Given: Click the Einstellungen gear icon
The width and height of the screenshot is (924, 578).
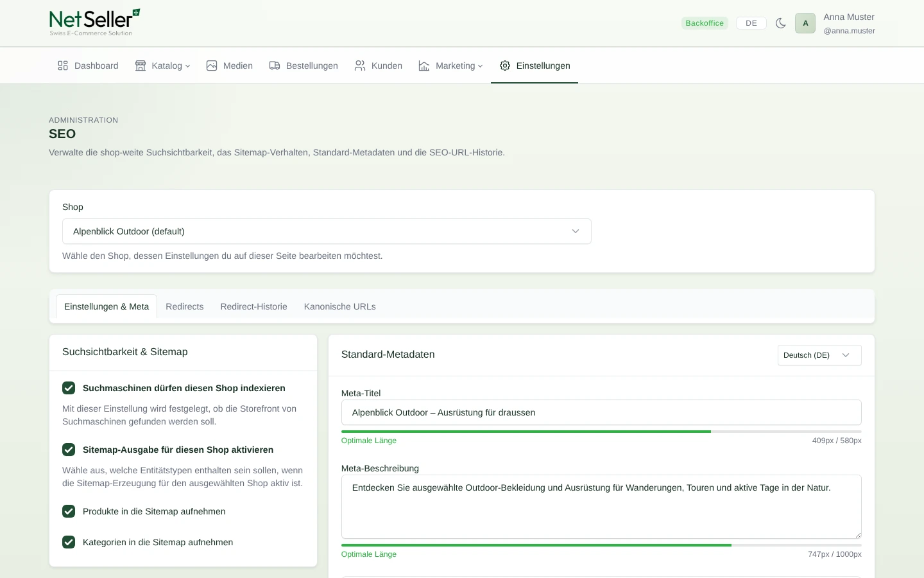Looking at the screenshot, I should (505, 66).
